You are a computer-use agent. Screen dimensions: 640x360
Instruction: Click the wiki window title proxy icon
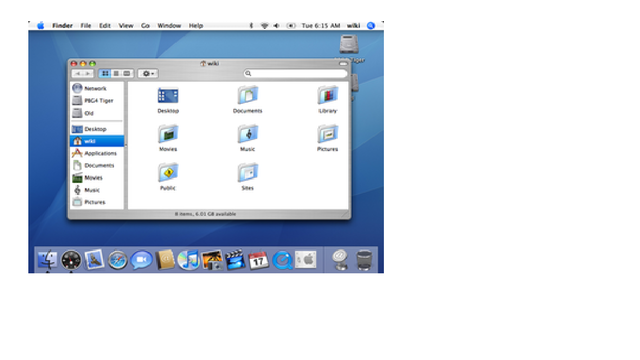pos(203,64)
